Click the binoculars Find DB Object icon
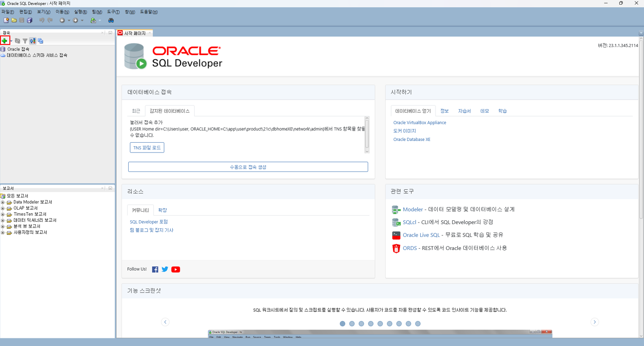 111,20
